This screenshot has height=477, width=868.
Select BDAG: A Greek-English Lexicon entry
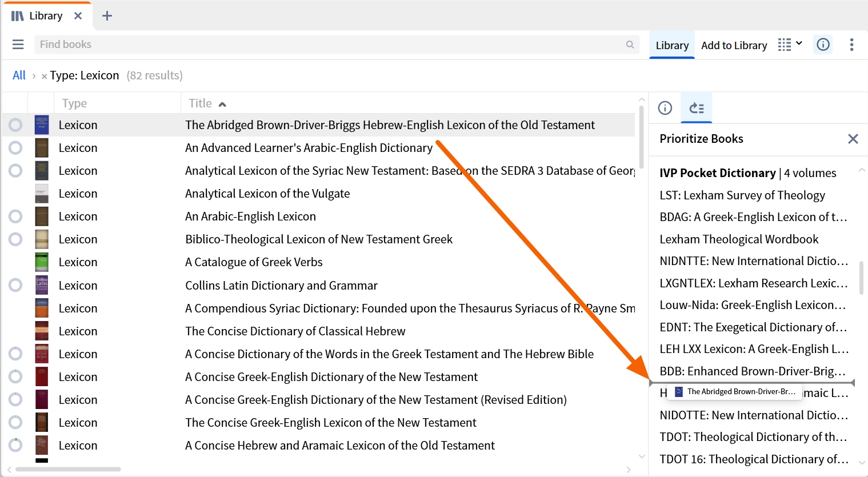click(x=753, y=217)
